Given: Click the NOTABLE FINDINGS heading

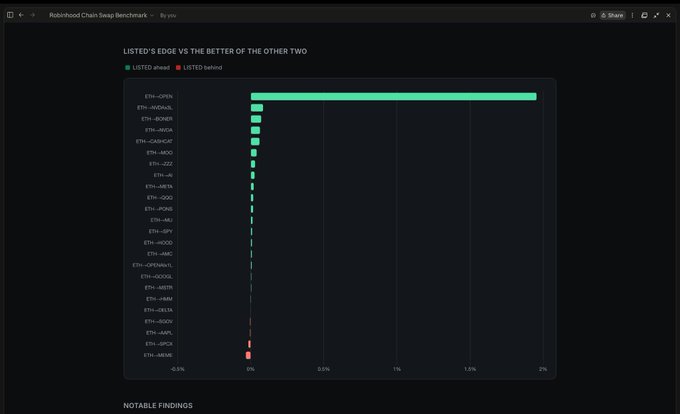Looking at the screenshot, I should coord(158,406).
